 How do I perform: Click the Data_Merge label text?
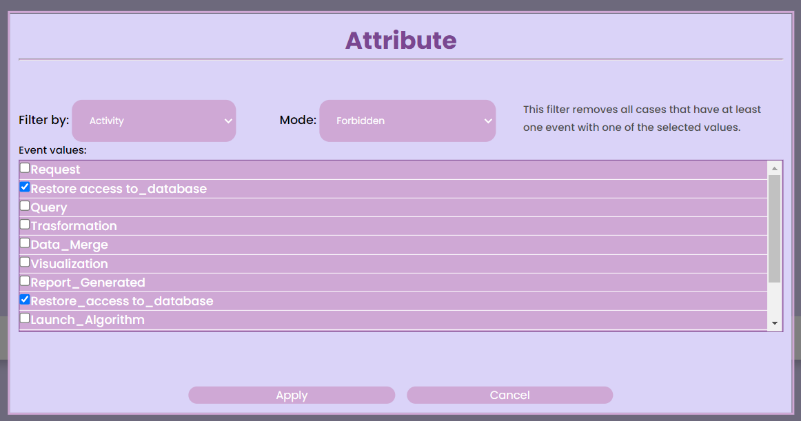click(69, 245)
